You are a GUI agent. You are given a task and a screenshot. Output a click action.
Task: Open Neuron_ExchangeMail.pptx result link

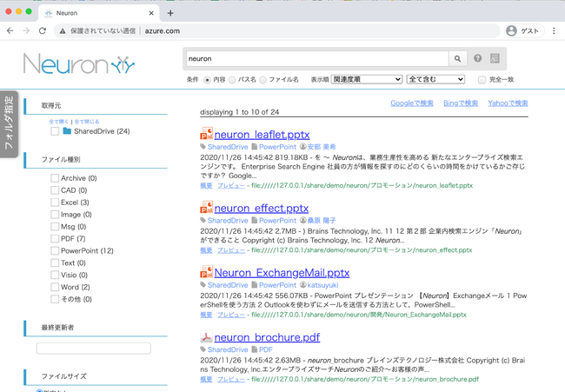[282, 272]
